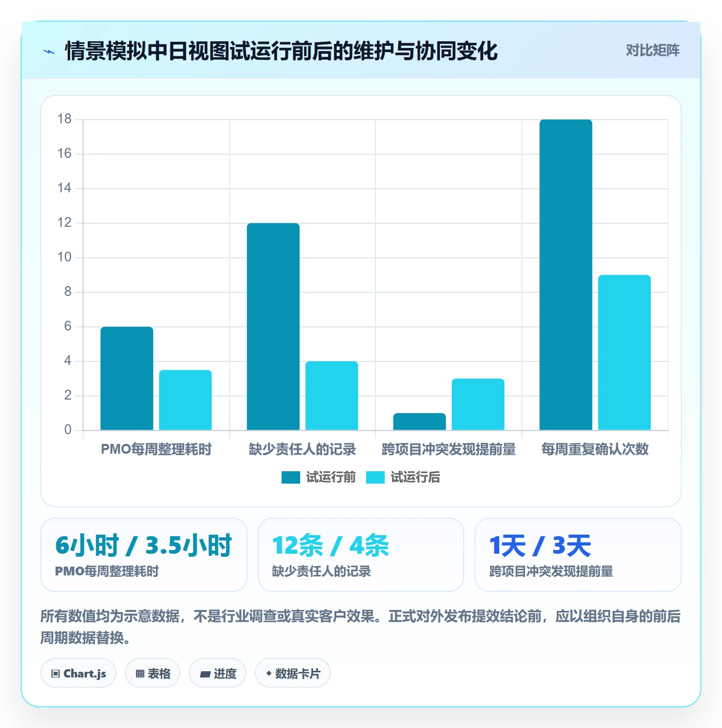The height and width of the screenshot is (728, 722).
Task: Select the Chart.js tag chip
Action: coord(78,673)
